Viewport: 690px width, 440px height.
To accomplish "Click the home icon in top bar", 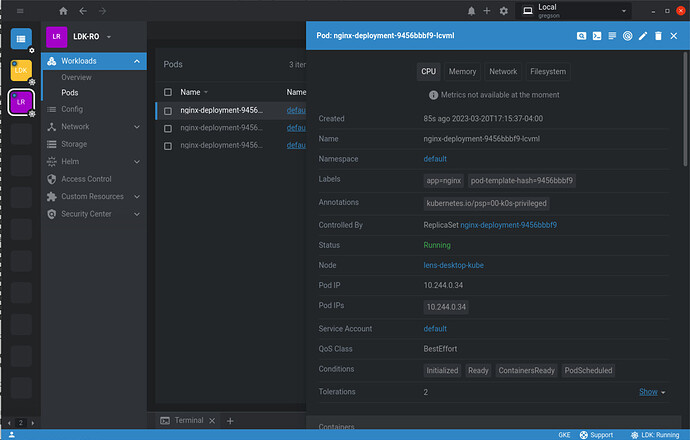I will [x=64, y=11].
